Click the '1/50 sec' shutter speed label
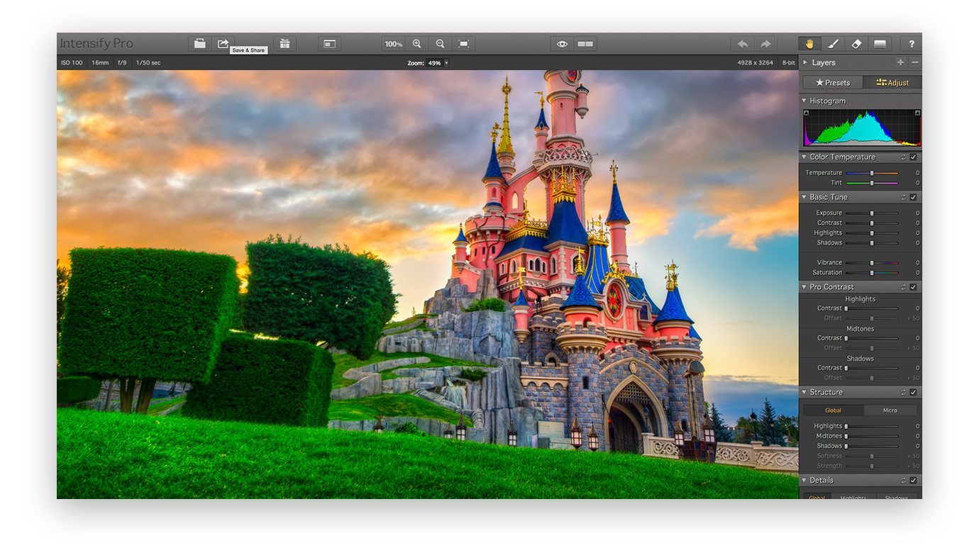979x560 pixels. (148, 63)
